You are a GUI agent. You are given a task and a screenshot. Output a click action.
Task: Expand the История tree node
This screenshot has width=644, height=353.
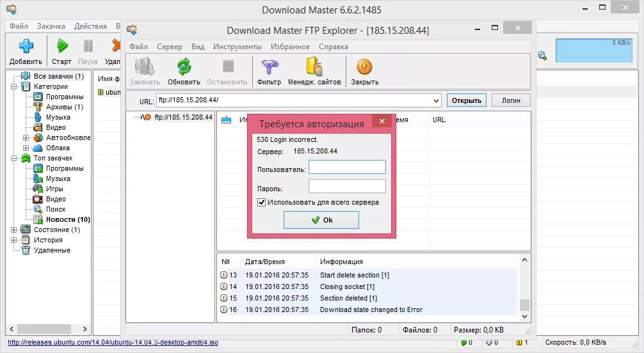click(x=13, y=240)
